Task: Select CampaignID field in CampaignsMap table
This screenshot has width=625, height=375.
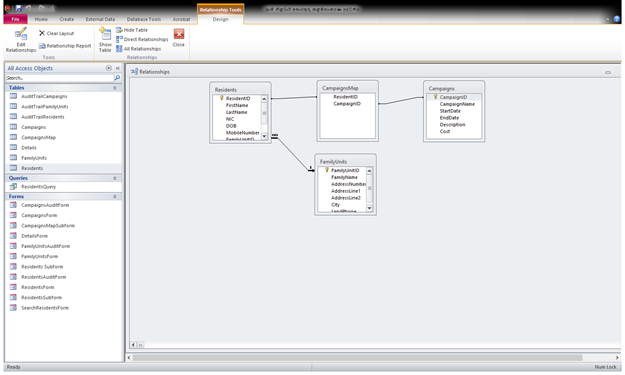Action: pos(347,104)
